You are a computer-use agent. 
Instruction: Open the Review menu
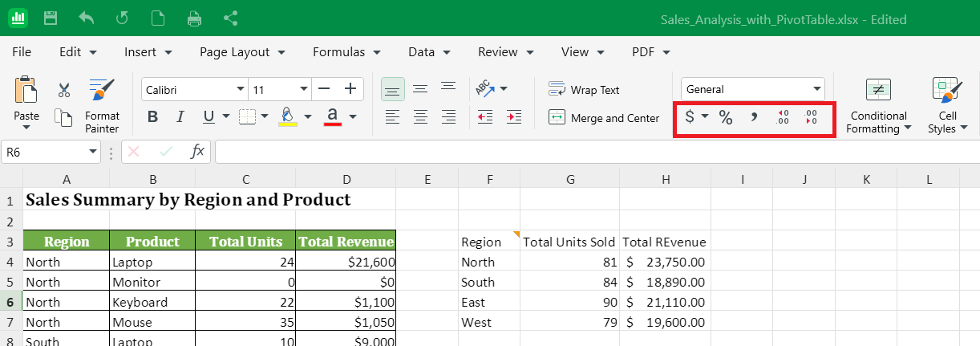click(x=505, y=51)
